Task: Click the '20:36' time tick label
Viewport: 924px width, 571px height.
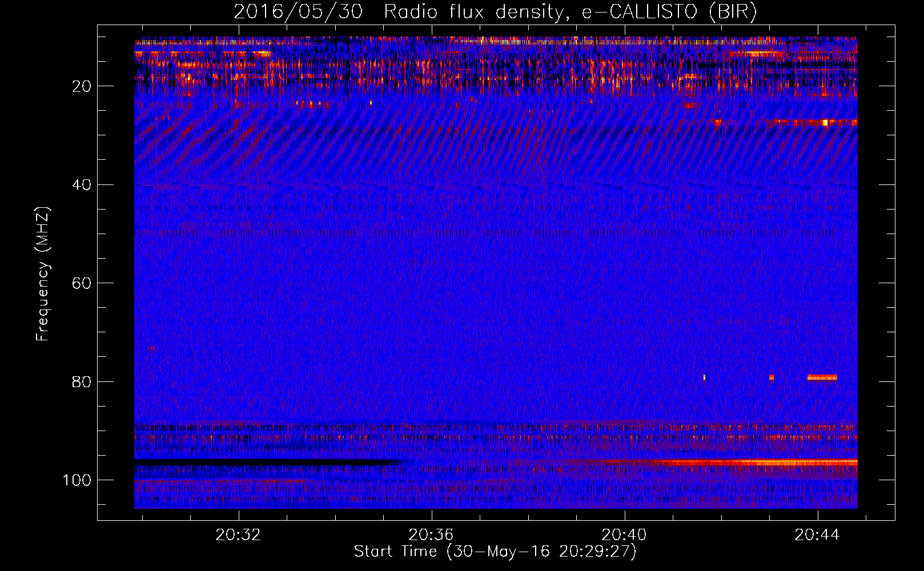Action: pyautogui.click(x=431, y=534)
